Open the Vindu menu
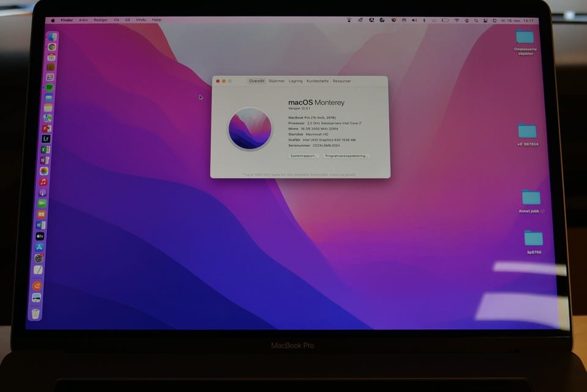 click(x=141, y=20)
